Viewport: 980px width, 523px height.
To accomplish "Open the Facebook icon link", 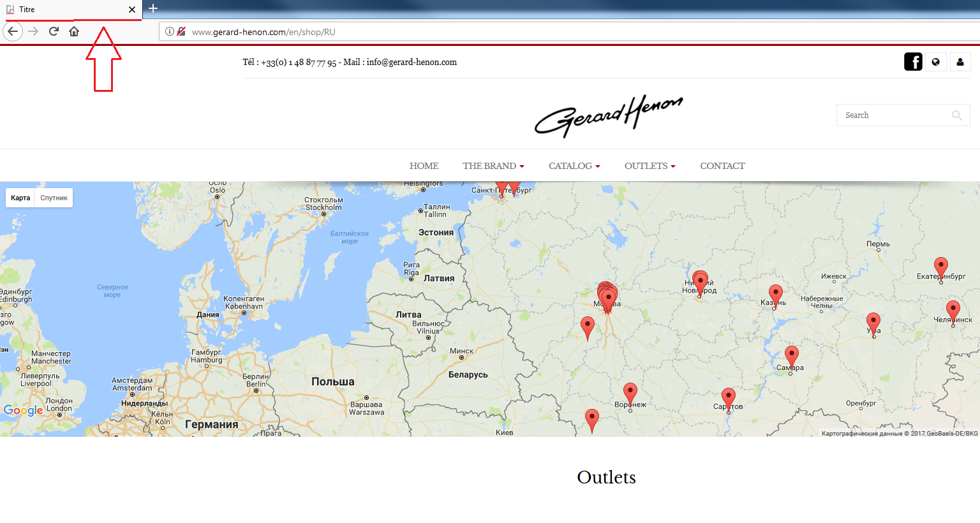I will (913, 62).
